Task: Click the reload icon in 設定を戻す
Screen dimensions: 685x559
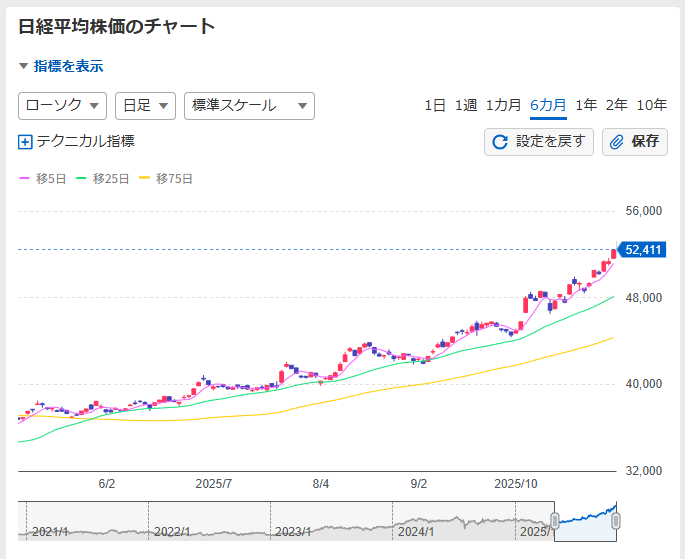Action: coord(501,142)
